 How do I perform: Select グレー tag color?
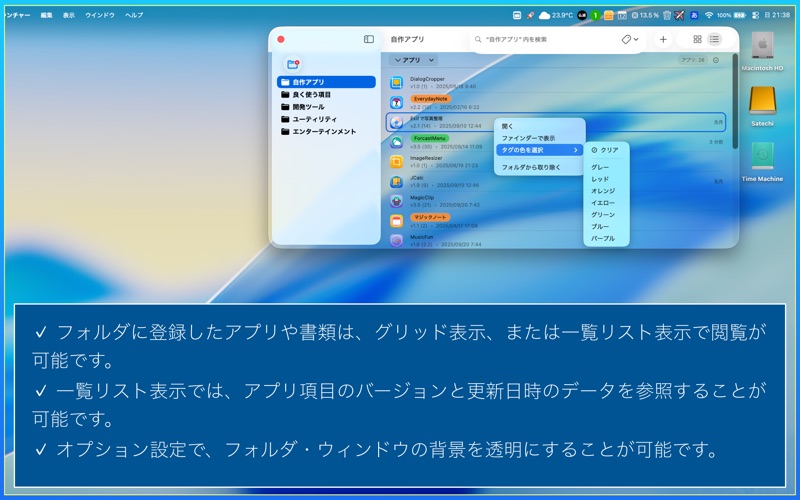pos(606,167)
